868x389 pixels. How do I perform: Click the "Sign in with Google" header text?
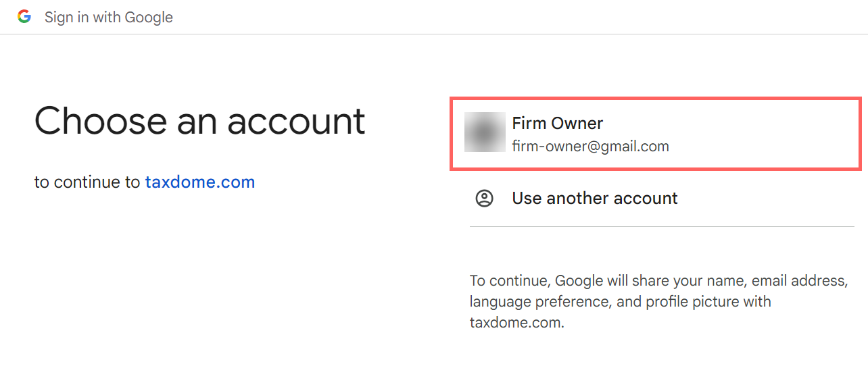[x=108, y=17]
